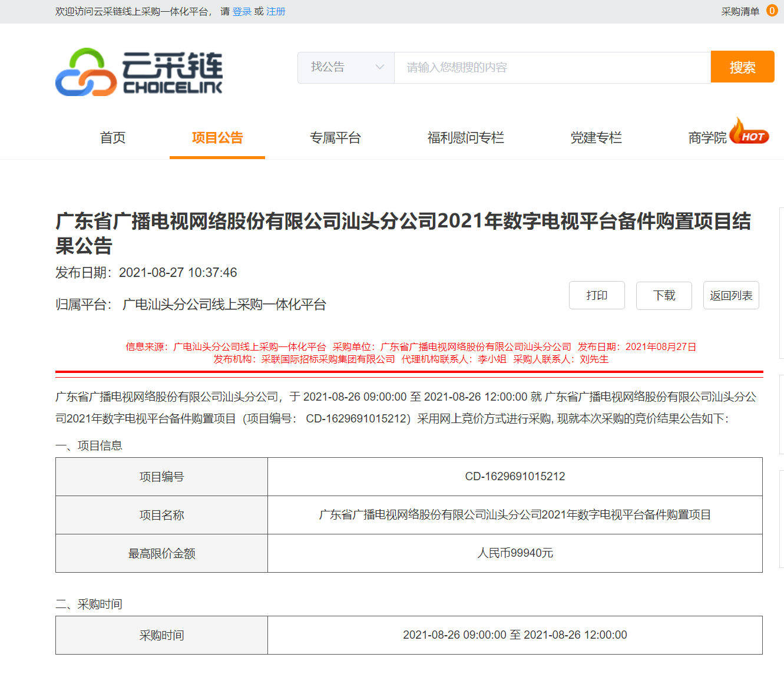Select the value 人民币99940元
The image size is (784, 677).
515,553
